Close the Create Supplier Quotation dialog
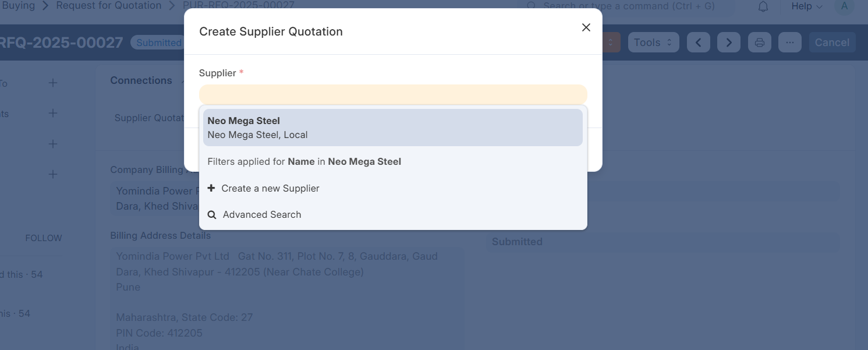The image size is (868, 350). pyautogui.click(x=586, y=28)
